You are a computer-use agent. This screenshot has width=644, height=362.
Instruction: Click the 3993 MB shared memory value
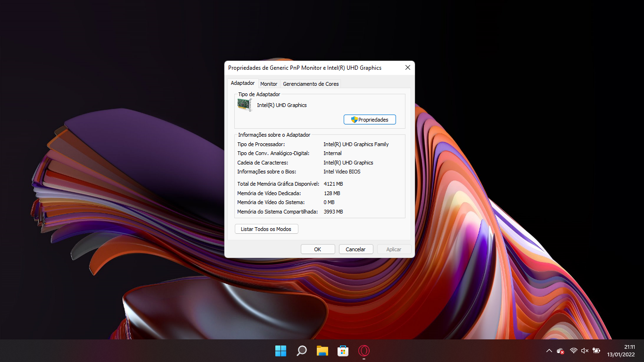(x=333, y=212)
